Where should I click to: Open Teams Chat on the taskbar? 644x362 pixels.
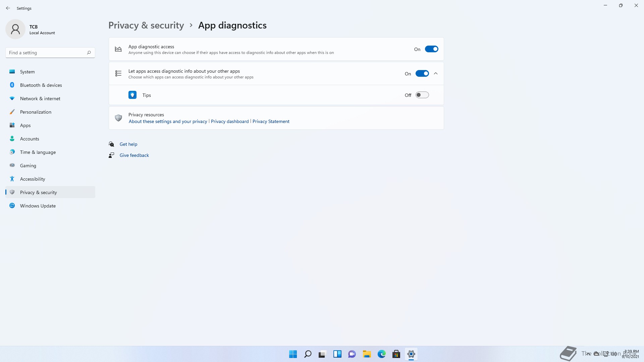click(352, 354)
